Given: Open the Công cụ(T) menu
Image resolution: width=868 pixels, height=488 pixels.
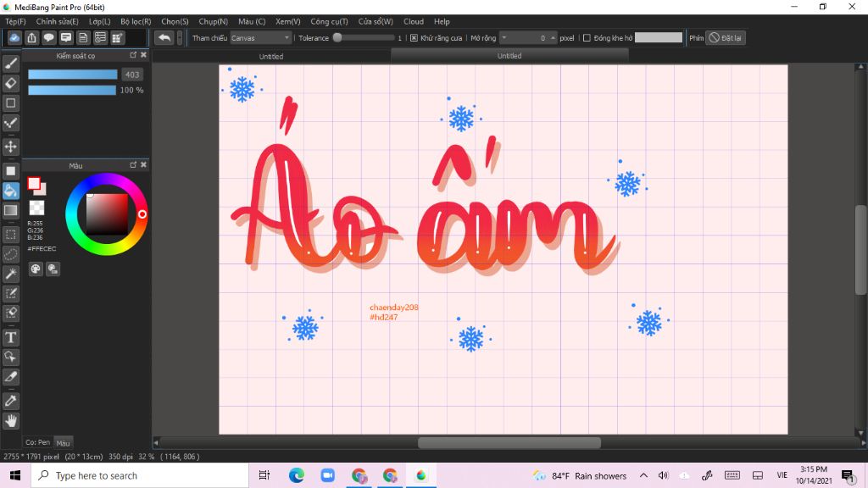Looking at the screenshot, I should tap(330, 21).
